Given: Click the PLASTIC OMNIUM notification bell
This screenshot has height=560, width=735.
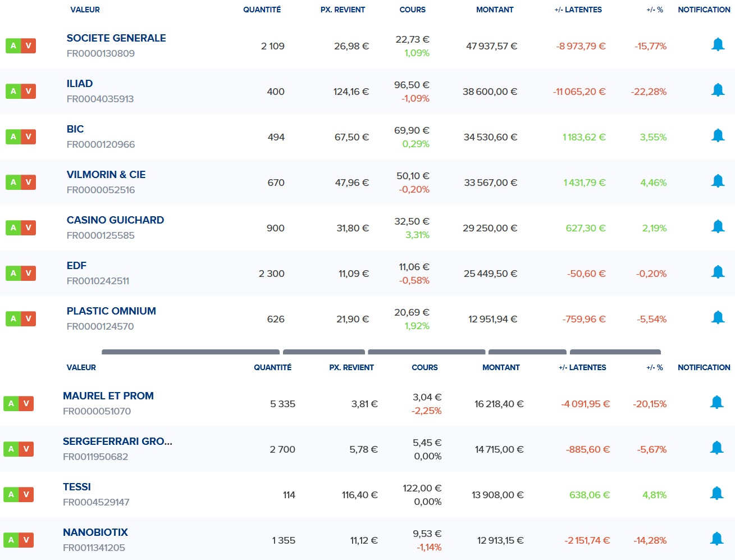Looking at the screenshot, I should pos(718,317).
